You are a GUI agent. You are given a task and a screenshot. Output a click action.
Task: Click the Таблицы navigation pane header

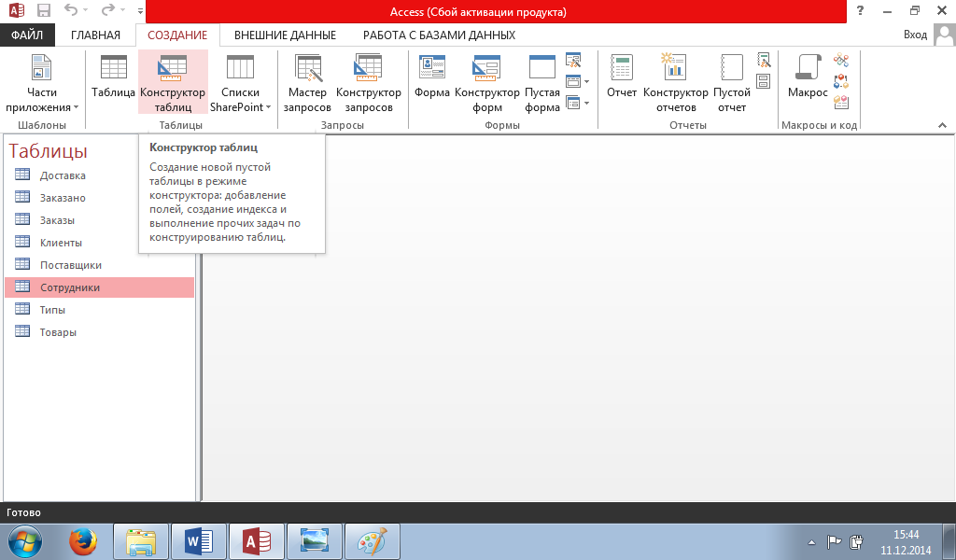[x=49, y=150]
